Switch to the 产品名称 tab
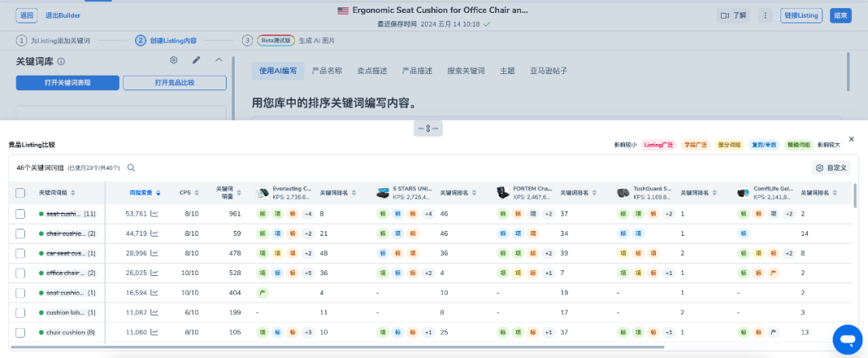The image size is (868, 358). [326, 71]
